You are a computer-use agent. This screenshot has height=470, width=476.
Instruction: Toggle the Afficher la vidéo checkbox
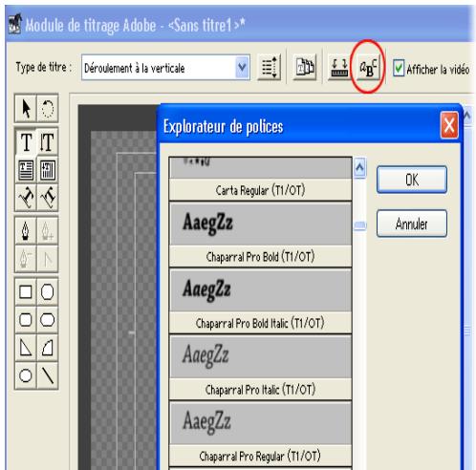click(x=399, y=68)
